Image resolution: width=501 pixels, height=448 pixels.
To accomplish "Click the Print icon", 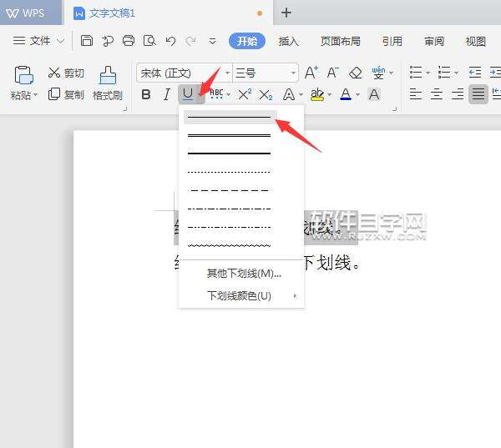I will click(129, 41).
